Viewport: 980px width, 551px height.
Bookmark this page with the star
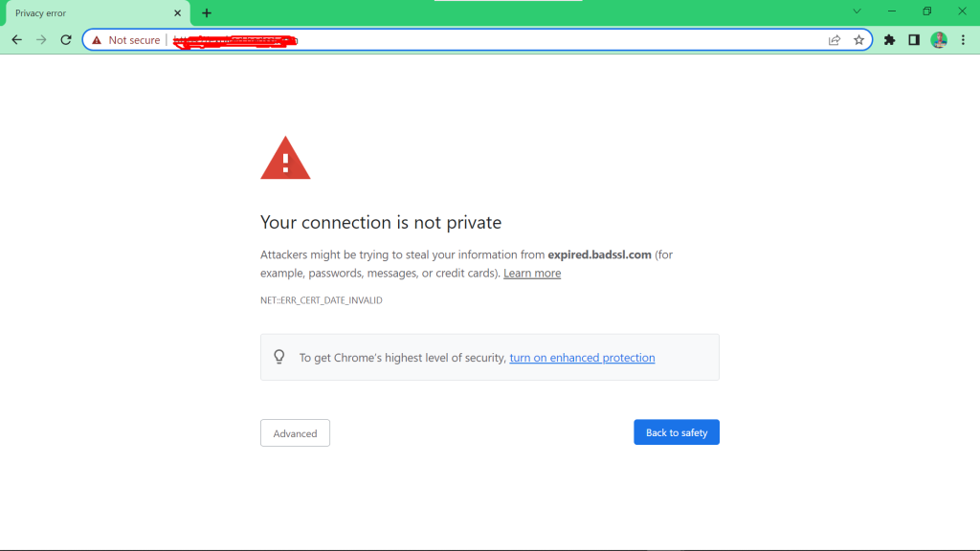(x=858, y=40)
